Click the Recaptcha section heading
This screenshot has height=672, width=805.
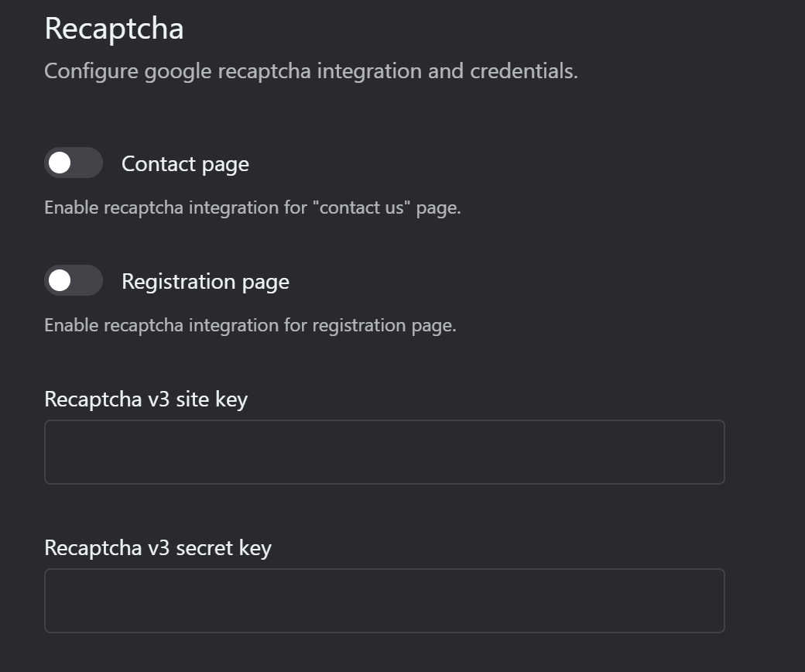pyautogui.click(x=114, y=29)
